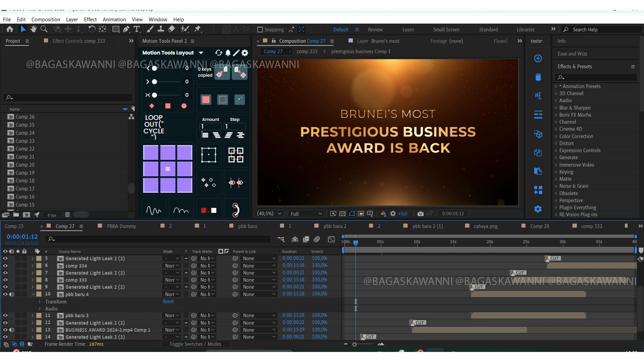This screenshot has width=644, height=362.
Task: Expand the Color Correction effects category
Action: point(556,136)
